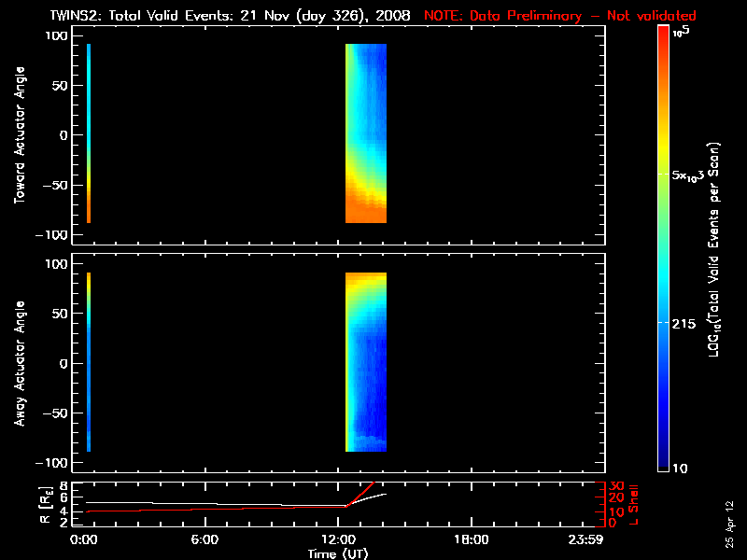Click the 5x10³ color bar tick label

[x=694, y=175]
